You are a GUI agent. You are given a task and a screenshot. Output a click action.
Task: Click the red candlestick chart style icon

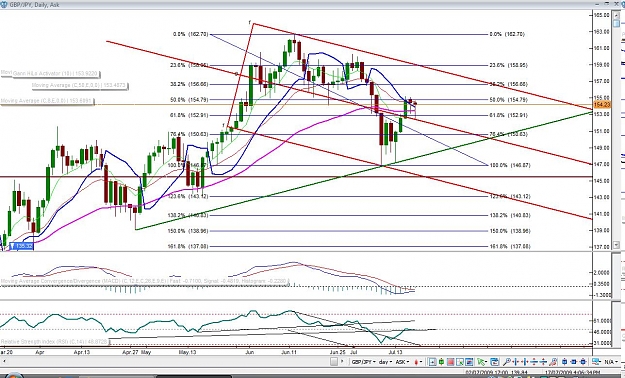(416, 362)
